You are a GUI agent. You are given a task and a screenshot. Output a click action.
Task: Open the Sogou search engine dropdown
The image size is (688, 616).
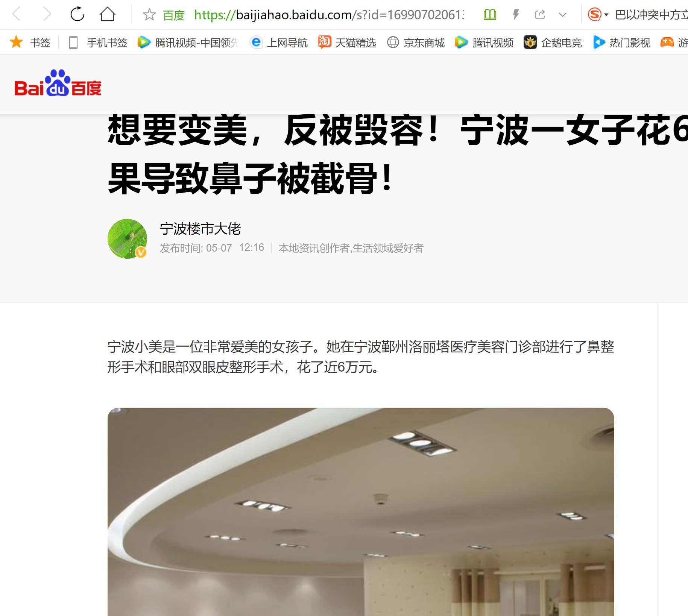point(598,15)
